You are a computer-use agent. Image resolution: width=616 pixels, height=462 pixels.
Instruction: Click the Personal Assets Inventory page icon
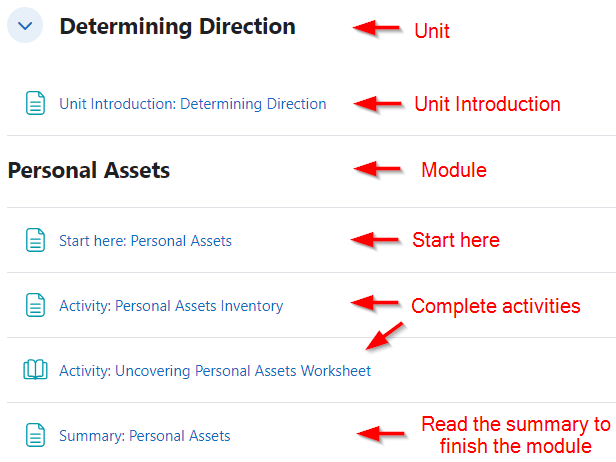point(35,305)
